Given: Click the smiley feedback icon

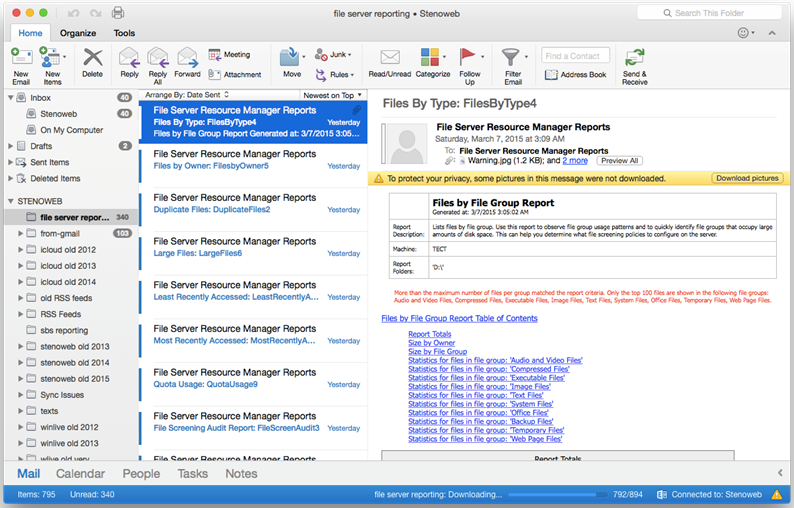Looking at the screenshot, I should pyautogui.click(x=743, y=33).
